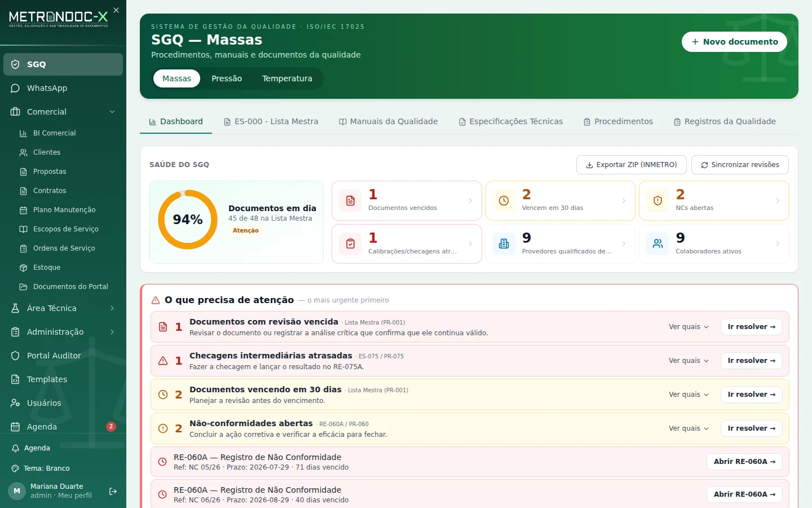Screen dimensions: 812x508
Task: Click the SGQ shield icon in sidebar
Action: [15, 64]
